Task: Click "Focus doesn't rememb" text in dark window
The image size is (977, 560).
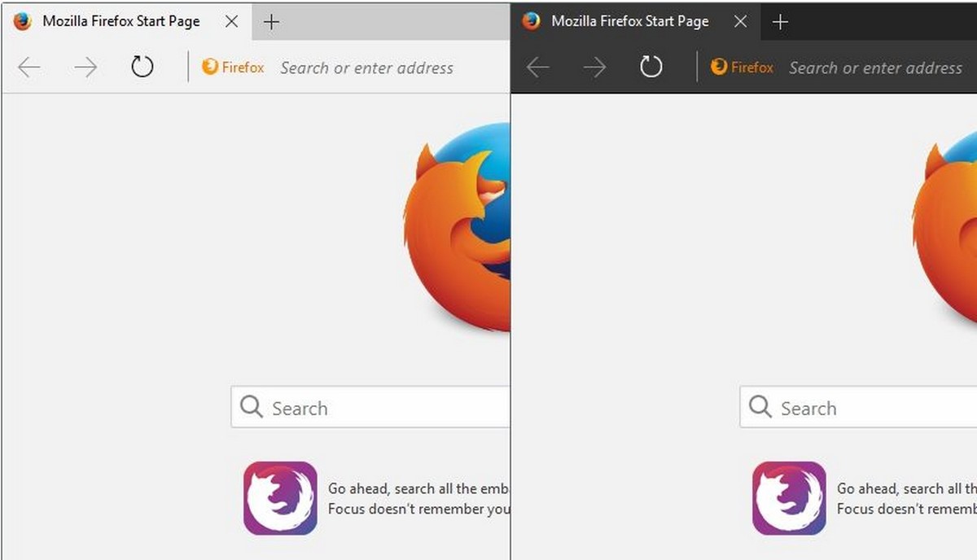Action: pos(907,509)
